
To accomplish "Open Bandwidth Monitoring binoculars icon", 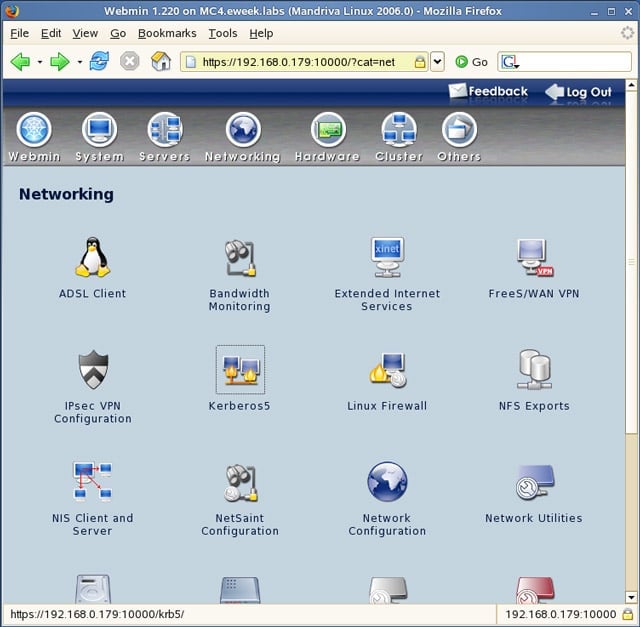I will coord(240,258).
